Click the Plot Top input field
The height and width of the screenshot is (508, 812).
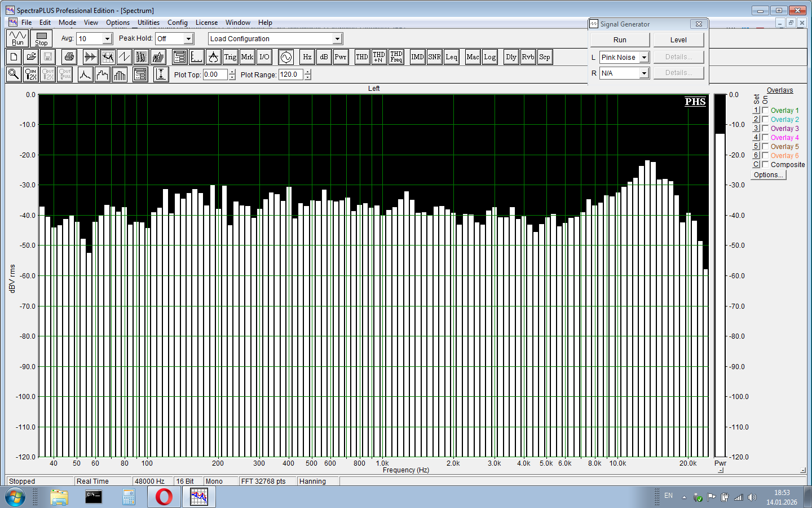[x=215, y=75]
